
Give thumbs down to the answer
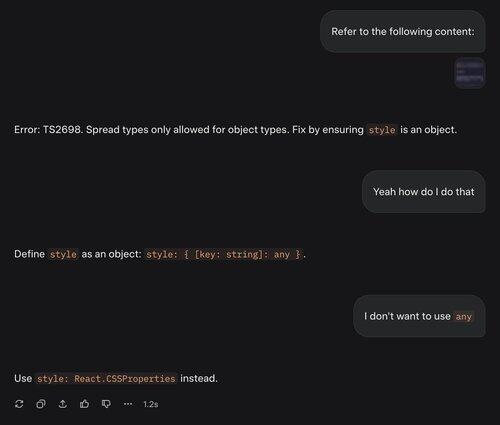pyautogui.click(x=106, y=404)
